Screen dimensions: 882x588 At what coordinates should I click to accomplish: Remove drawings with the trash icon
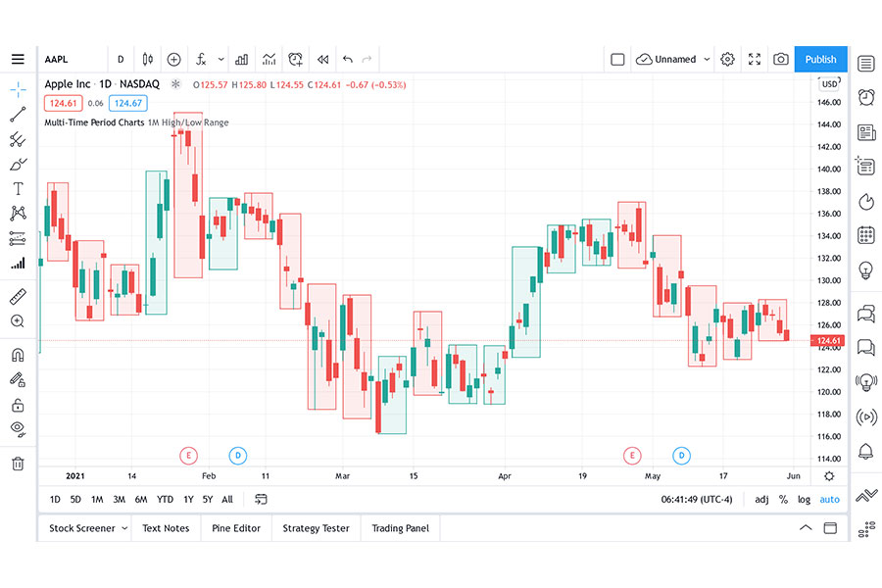coord(18,464)
